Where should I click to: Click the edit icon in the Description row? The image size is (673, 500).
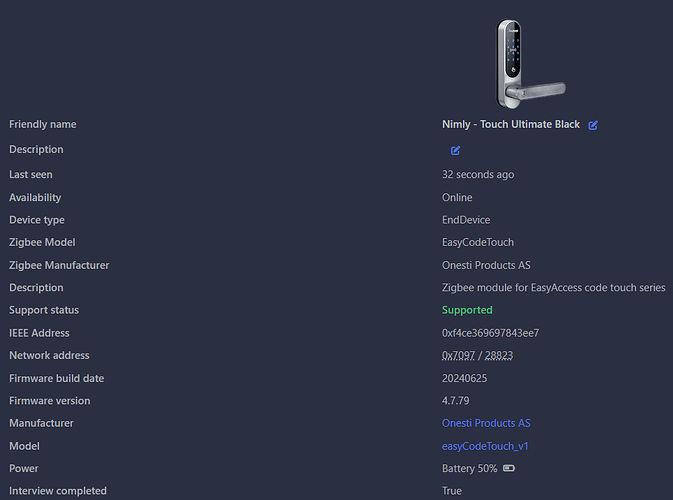pyautogui.click(x=455, y=150)
